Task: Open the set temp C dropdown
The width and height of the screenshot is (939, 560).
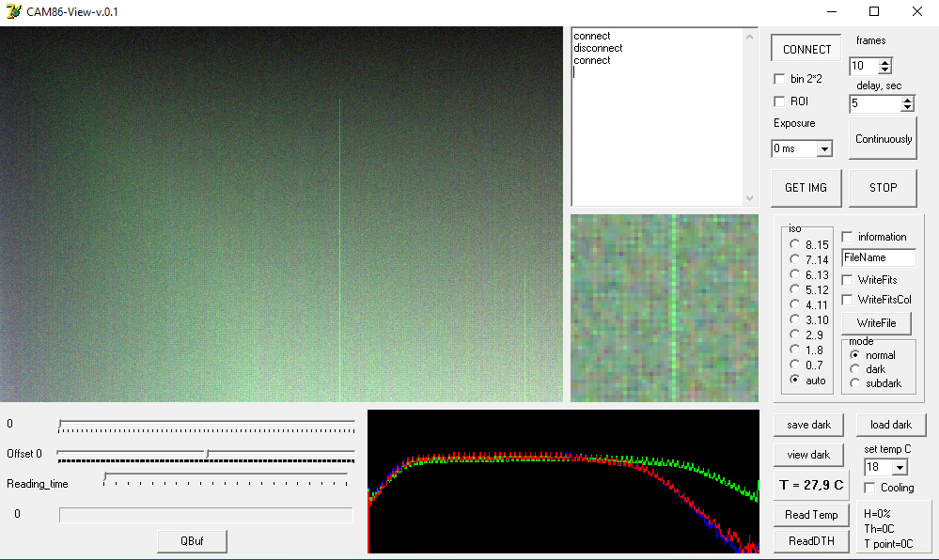Action: click(x=900, y=467)
